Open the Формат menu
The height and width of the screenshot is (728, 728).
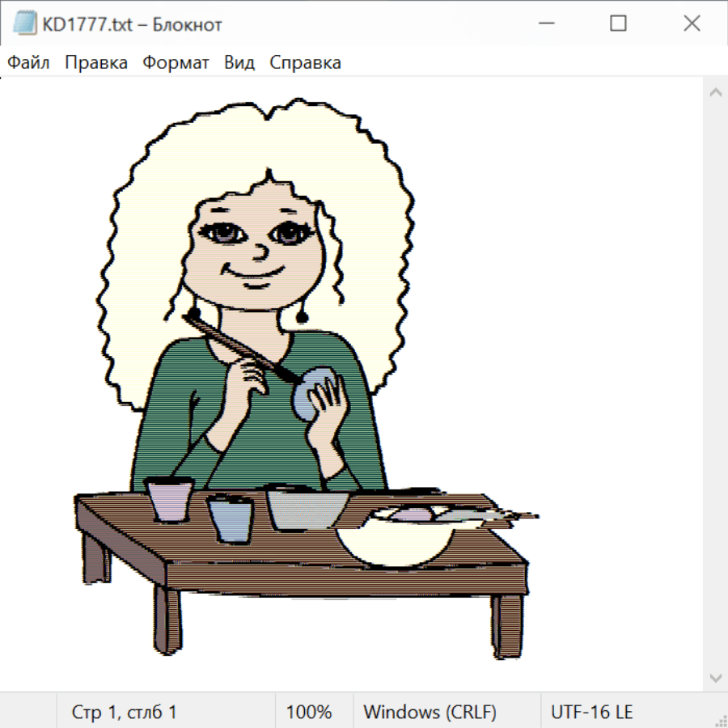(x=176, y=63)
